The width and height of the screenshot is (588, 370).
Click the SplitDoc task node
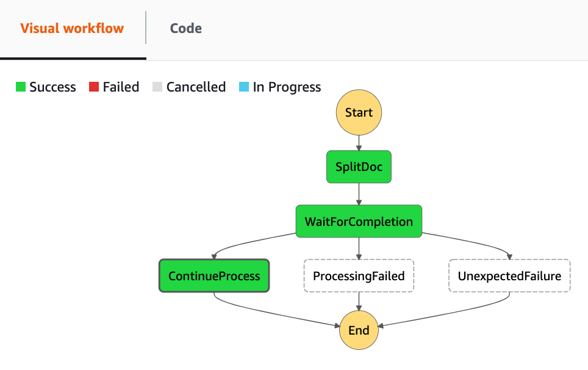(359, 167)
